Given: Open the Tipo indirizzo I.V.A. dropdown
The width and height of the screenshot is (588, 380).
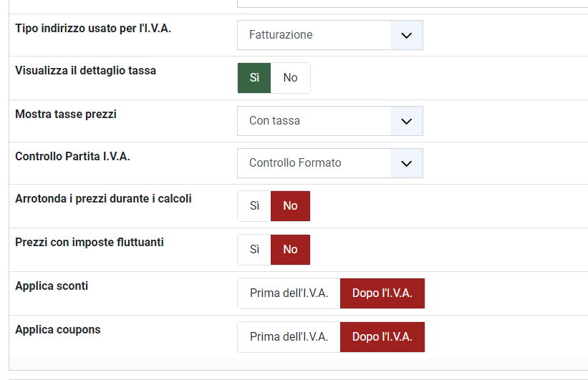Looking at the screenshot, I should click(x=315, y=35).
